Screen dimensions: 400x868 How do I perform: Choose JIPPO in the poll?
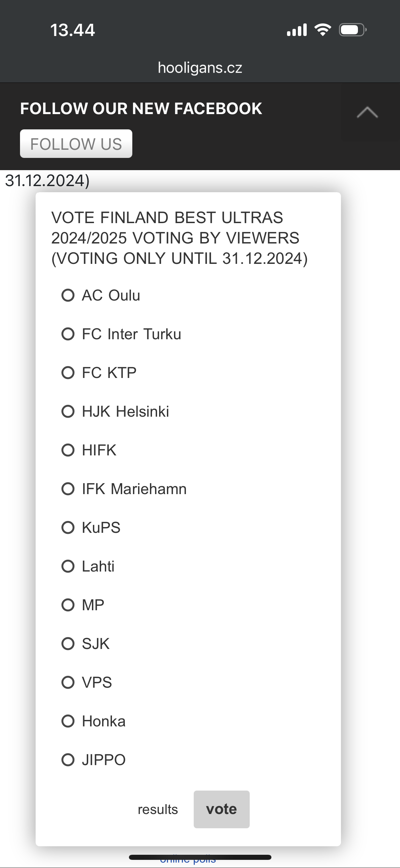click(68, 760)
